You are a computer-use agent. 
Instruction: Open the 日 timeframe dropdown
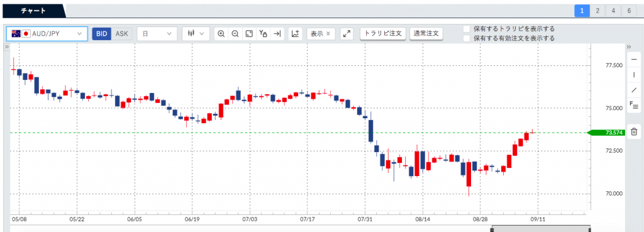157,34
